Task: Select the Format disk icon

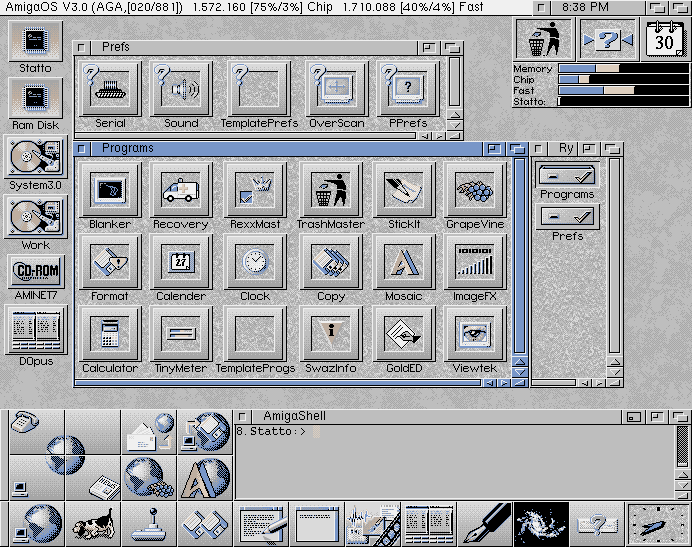Action: coord(110,262)
